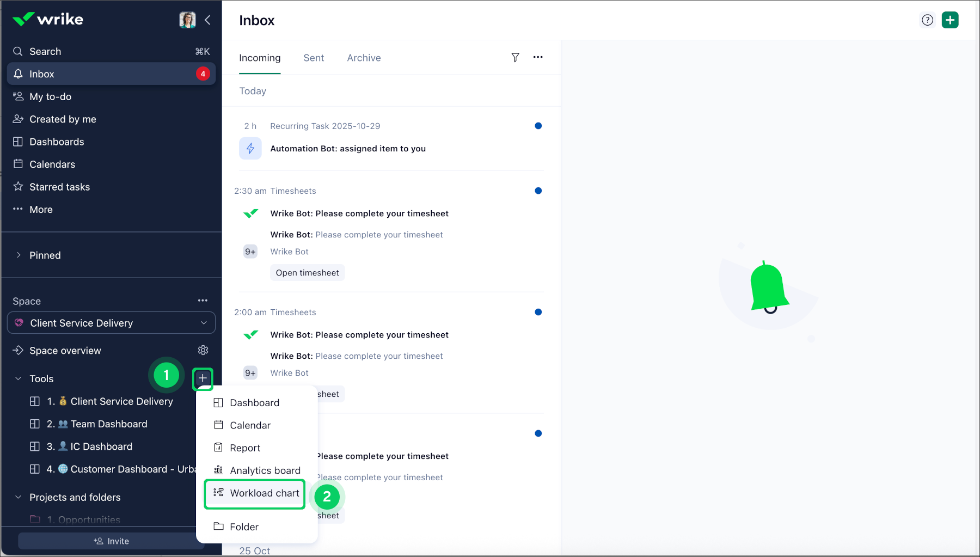The width and height of the screenshot is (980, 557).
Task: Click the plus button next to Tools
Action: (x=203, y=378)
